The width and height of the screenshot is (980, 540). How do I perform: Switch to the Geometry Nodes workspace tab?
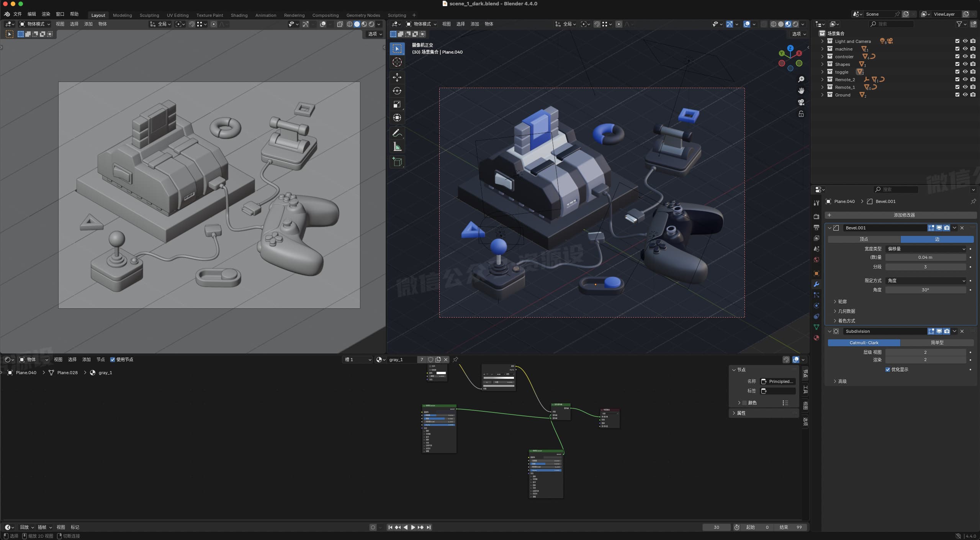point(363,15)
